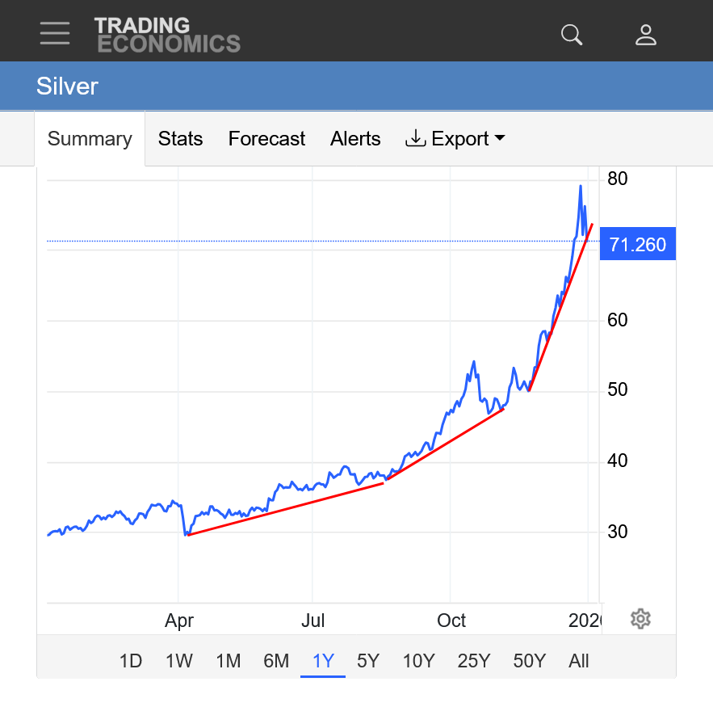Screen dimensions: 713x728
Task: Open the Forecast tab
Action: (x=266, y=139)
